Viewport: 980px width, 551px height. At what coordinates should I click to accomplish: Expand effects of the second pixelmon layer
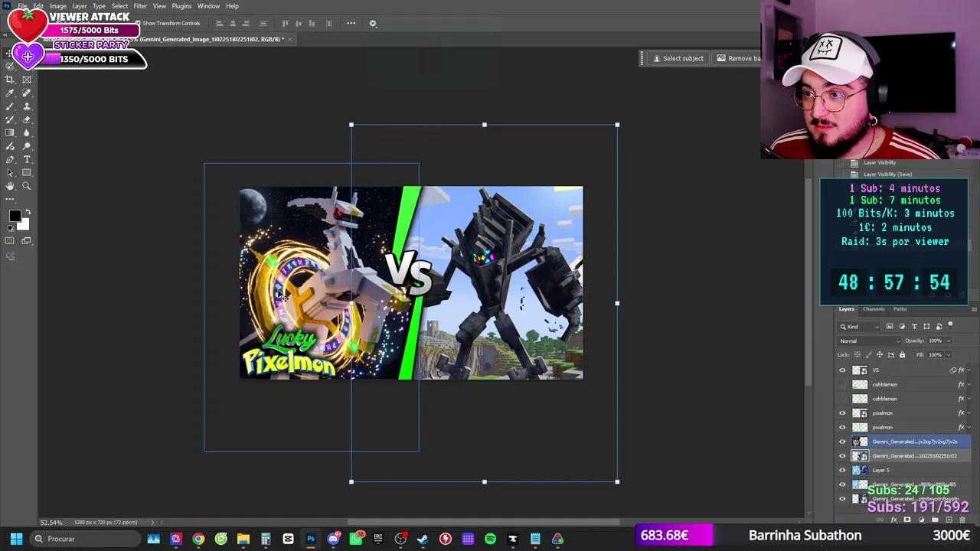969,427
